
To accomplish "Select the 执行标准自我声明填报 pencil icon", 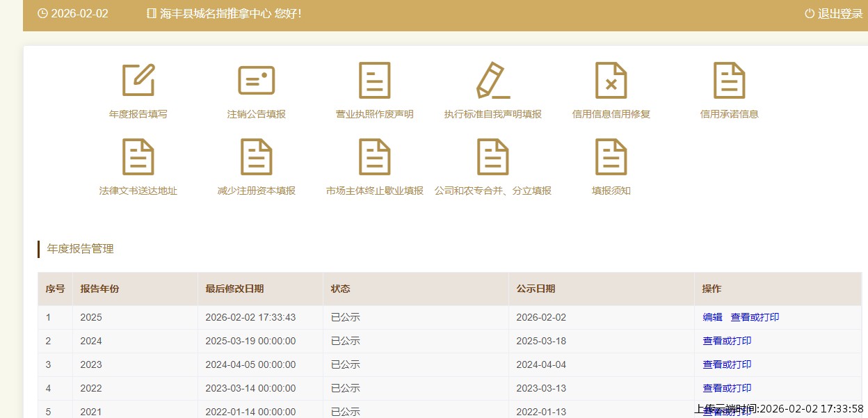I will tap(492, 81).
